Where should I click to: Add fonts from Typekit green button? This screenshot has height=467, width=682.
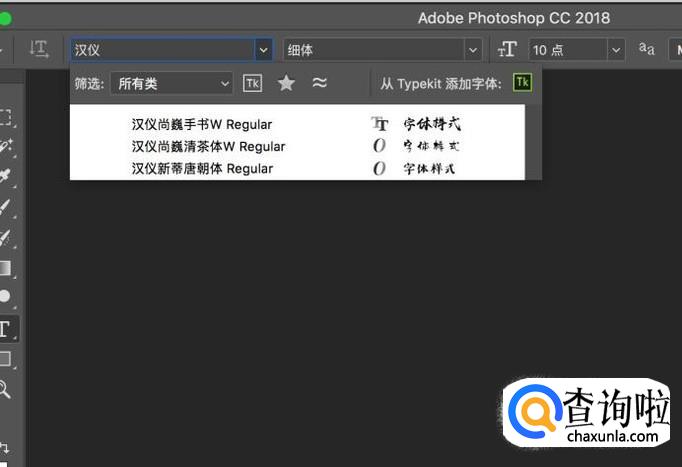click(x=522, y=82)
